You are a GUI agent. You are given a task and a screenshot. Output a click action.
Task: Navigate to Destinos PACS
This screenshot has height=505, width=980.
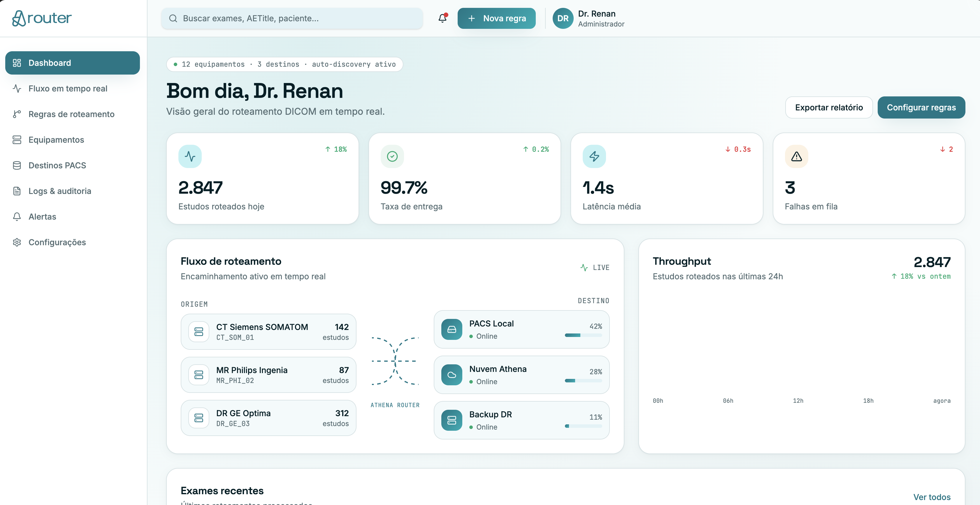pyautogui.click(x=72, y=165)
